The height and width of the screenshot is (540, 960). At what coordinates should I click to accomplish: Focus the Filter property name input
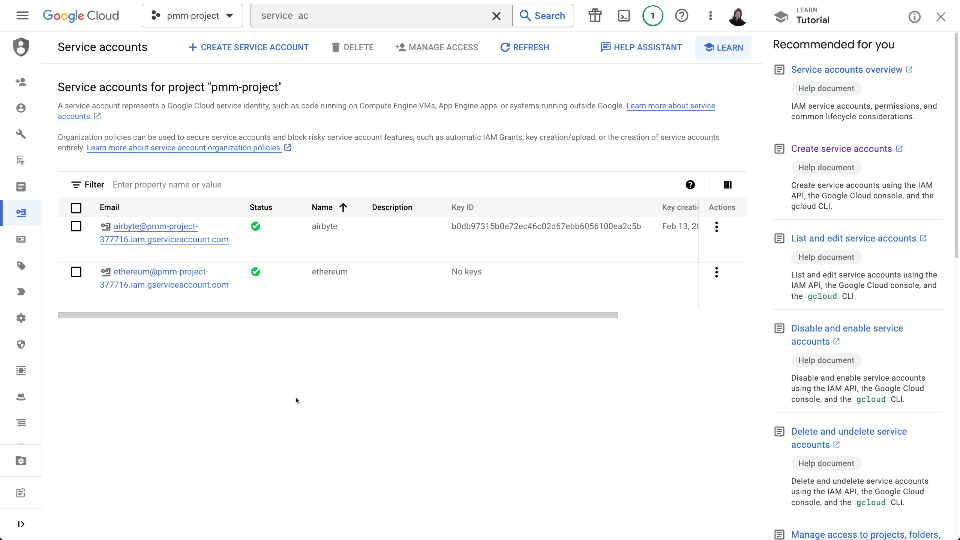pos(300,185)
